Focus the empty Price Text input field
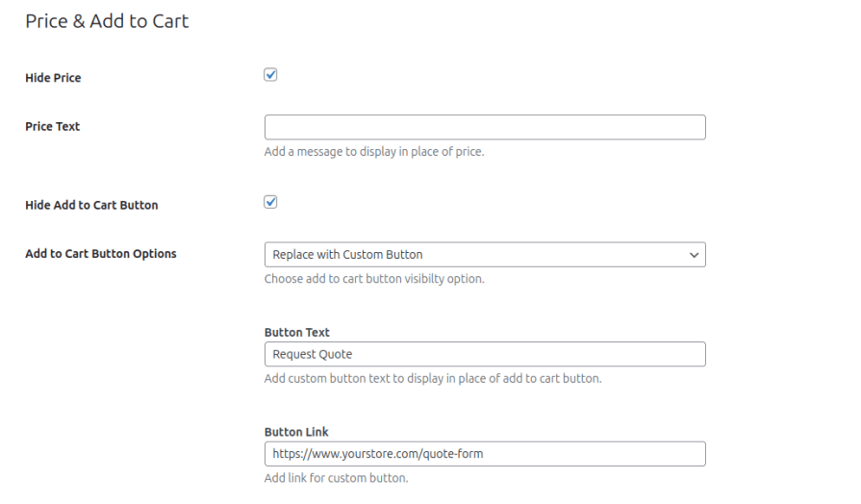The width and height of the screenshot is (861, 504). tap(484, 127)
